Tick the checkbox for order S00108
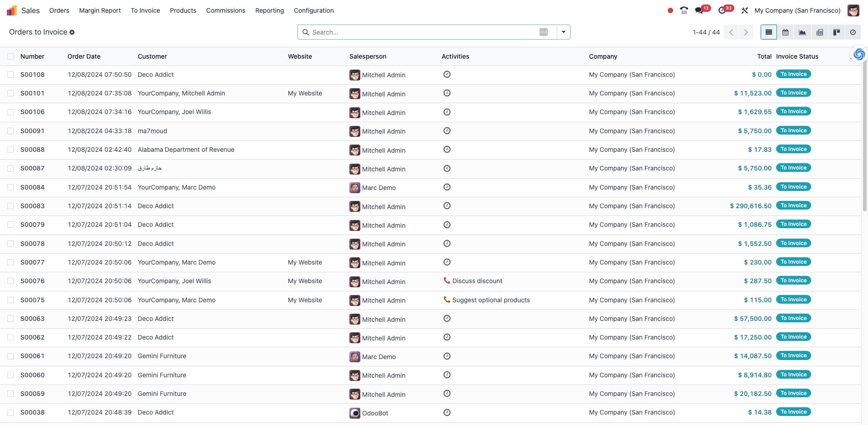868x425 pixels. [x=10, y=75]
